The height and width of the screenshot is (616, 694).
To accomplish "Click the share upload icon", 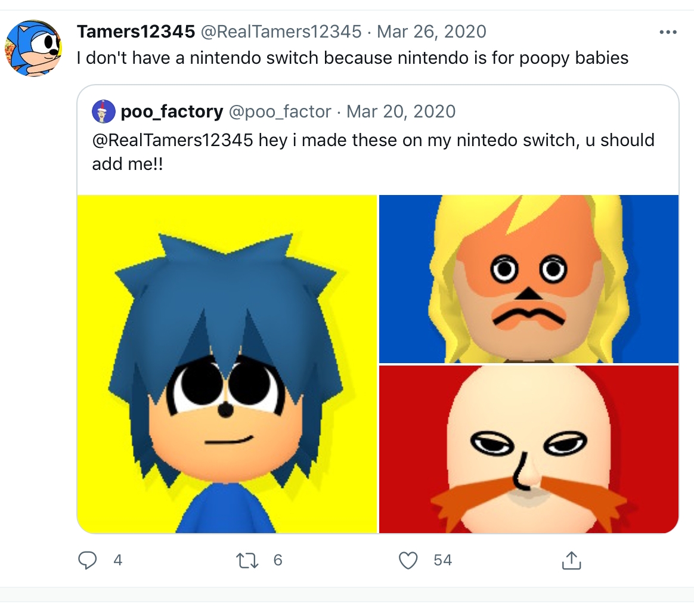I will pyautogui.click(x=571, y=560).
